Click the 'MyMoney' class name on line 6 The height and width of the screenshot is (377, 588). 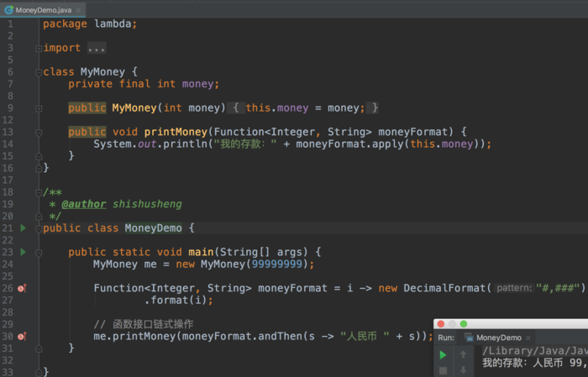pyautogui.click(x=102, y=72)
